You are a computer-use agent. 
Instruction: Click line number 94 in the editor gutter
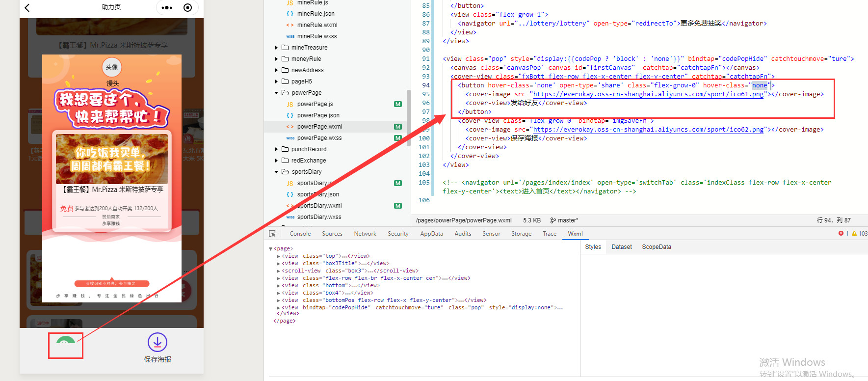[425, 85]
